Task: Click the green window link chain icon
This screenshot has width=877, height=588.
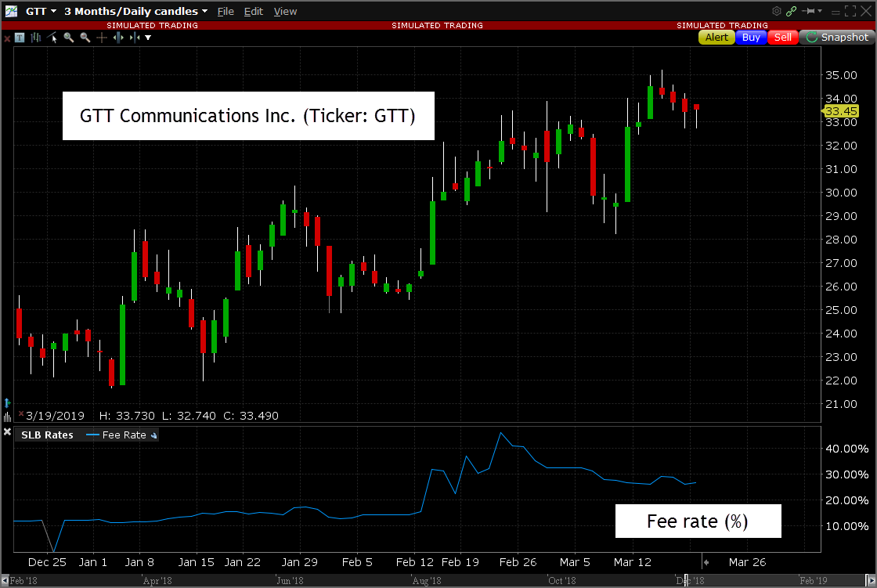Action: (791, 11)
